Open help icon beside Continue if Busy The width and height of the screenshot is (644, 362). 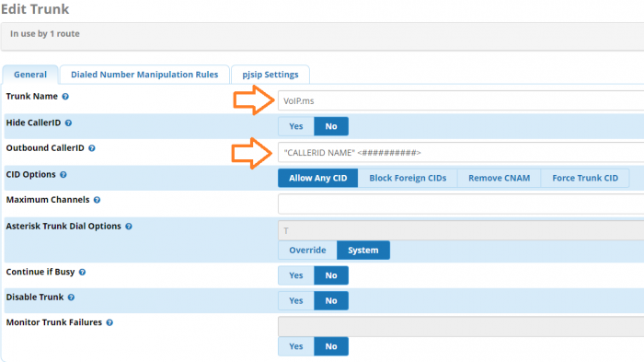pyautogui.click(x=82, y=273)
